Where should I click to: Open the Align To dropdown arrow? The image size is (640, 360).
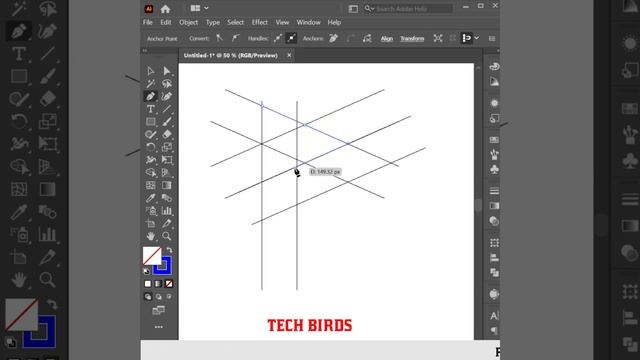[476, 38]
